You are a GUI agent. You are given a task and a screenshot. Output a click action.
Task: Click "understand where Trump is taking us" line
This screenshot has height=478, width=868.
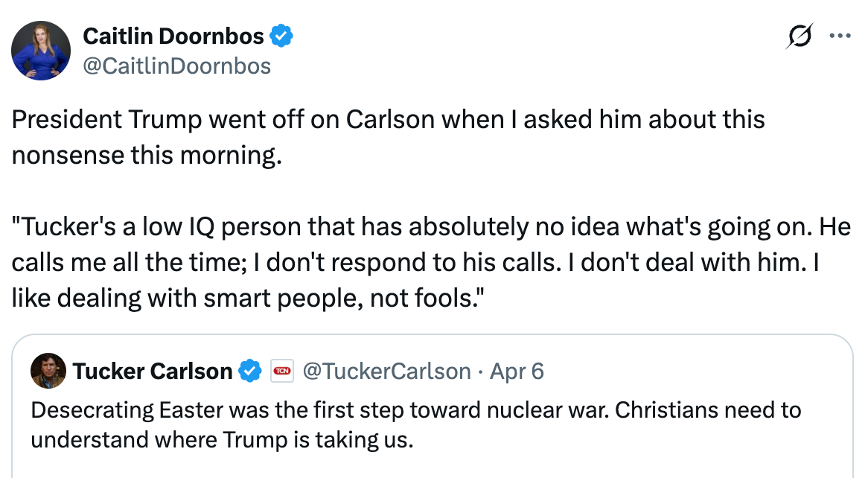coord(221,439)
